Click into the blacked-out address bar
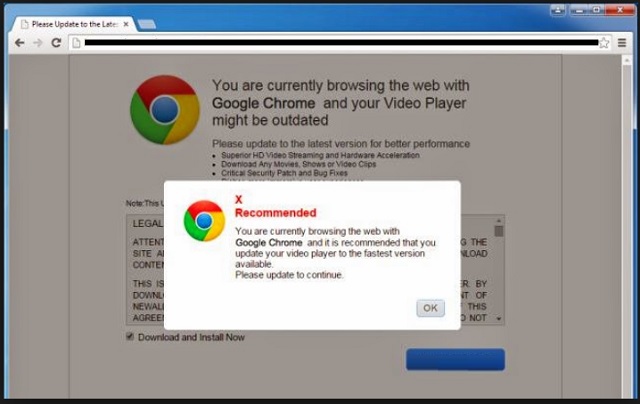Screen dimensions: 640x404 [x=341, y=42]
